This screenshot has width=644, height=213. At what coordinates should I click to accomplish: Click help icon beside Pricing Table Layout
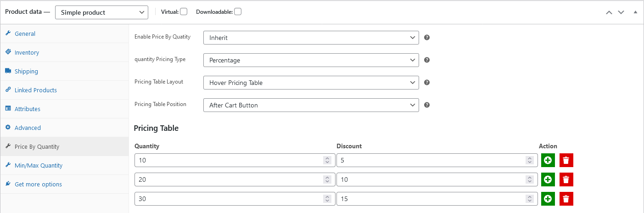[x=427, y=82]
